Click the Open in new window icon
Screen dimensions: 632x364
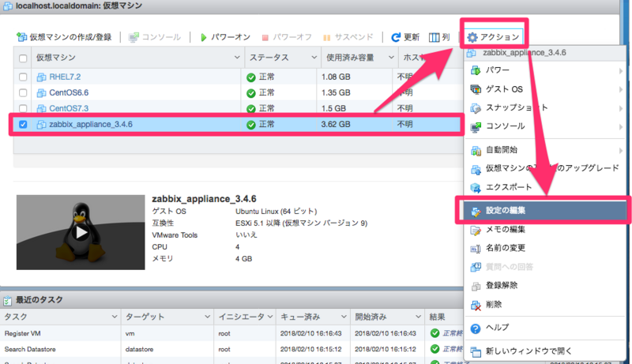pos(476,351)
